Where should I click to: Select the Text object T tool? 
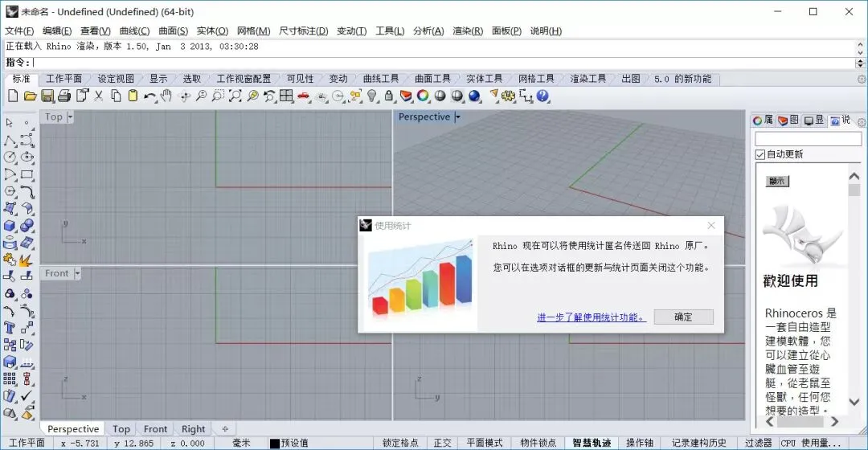click(x=10, y=328)
